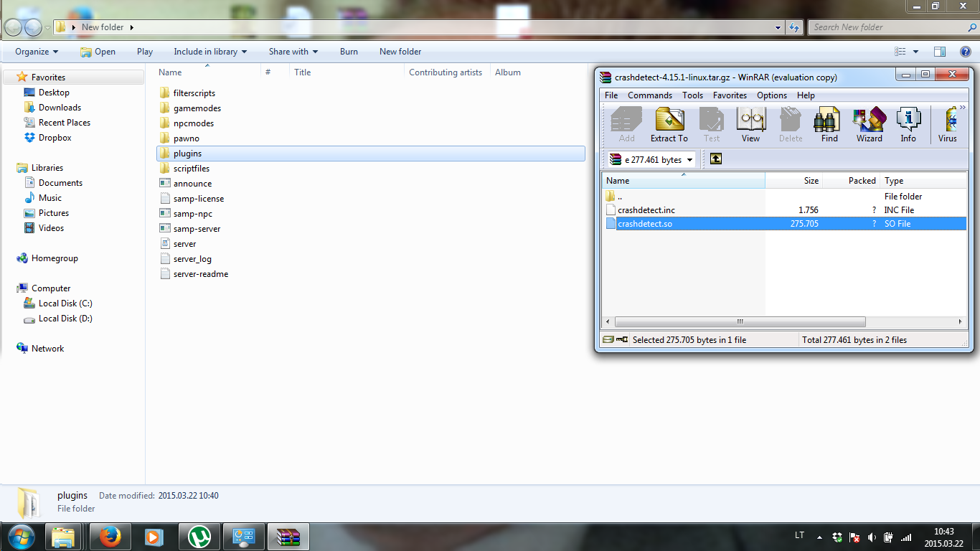980x551 pixels.
Task: Open the Commands menu in WinRAR
Action: click(650, 95)
